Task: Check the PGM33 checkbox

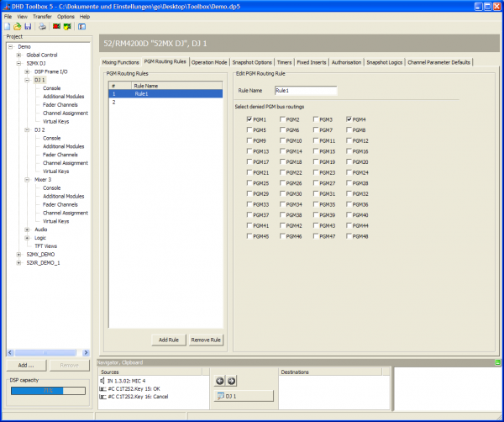Action: tap(249, 204)
